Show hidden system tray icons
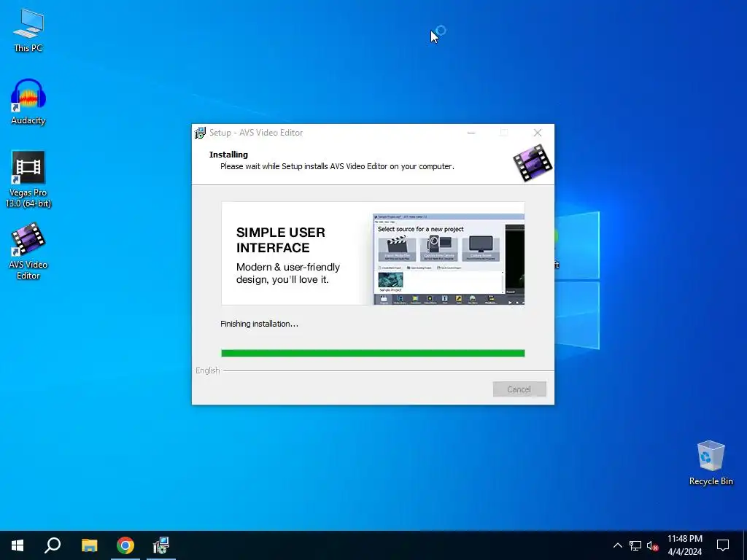Viewport: 747px width, 560px height. click(x=617, y=545)
